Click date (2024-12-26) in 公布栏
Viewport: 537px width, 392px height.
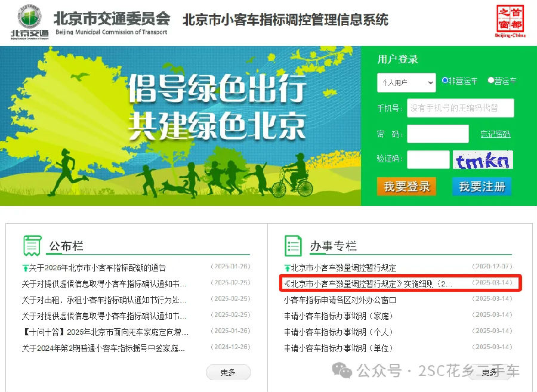230,347
